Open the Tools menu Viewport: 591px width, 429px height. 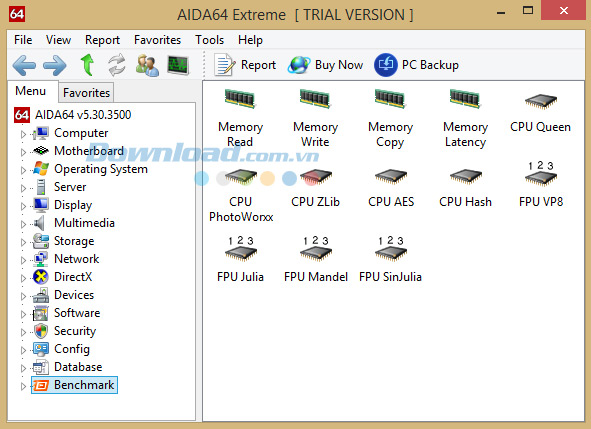[210, 40]
